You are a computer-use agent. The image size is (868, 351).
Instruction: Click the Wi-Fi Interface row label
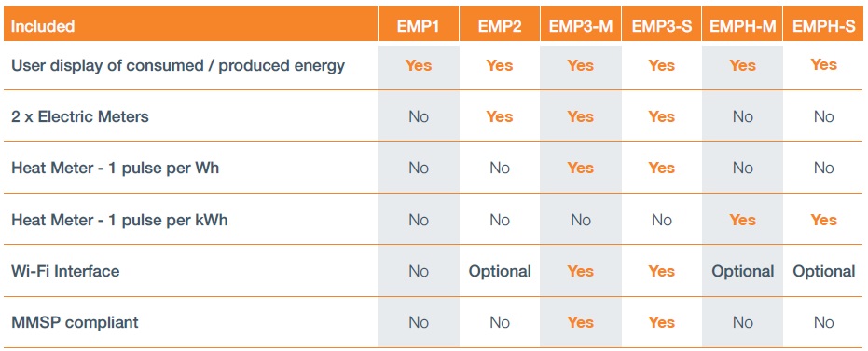click(65, 272)
